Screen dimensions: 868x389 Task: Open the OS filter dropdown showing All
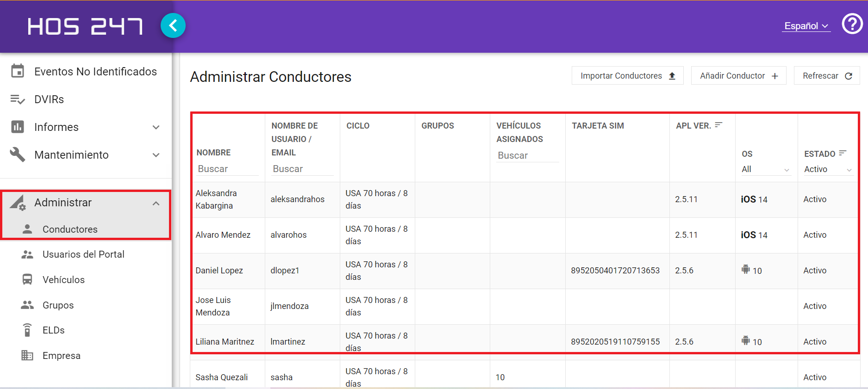tap(766, 169)
